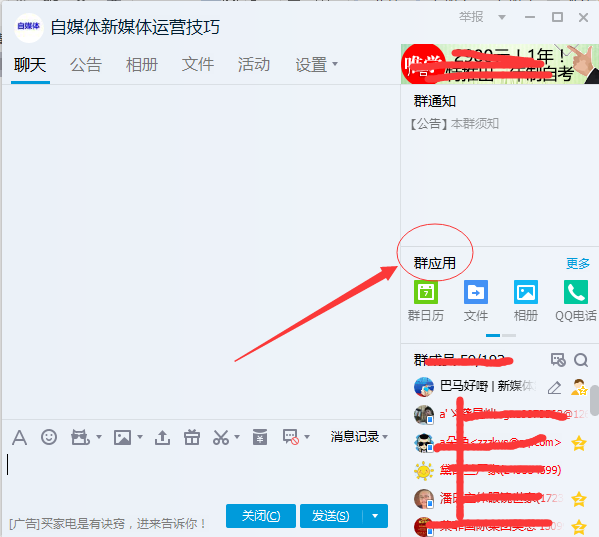
Task: Click the 举报 report link
Action: (471, 17)
